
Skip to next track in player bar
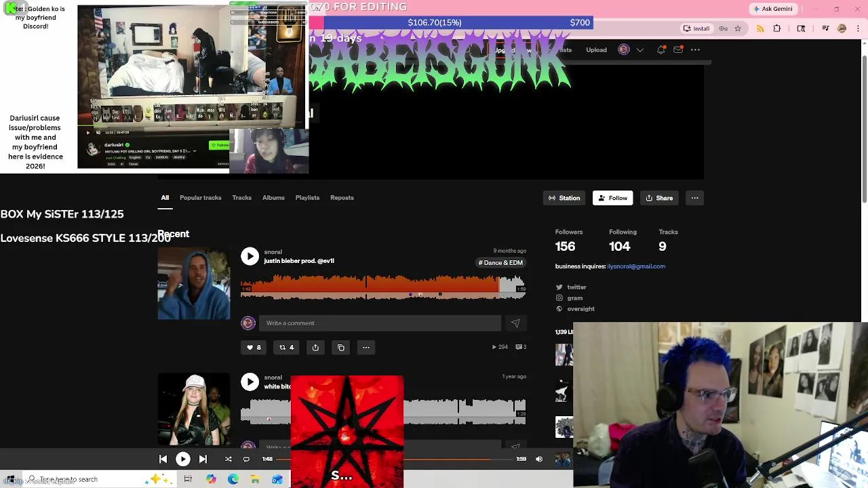click(203, 460)
